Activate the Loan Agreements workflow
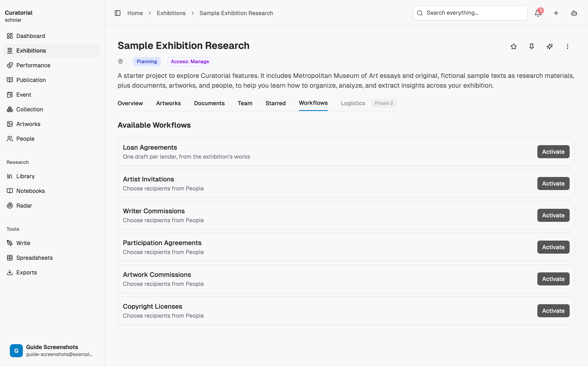Screen dimensions: 588x367 point(553,152)
